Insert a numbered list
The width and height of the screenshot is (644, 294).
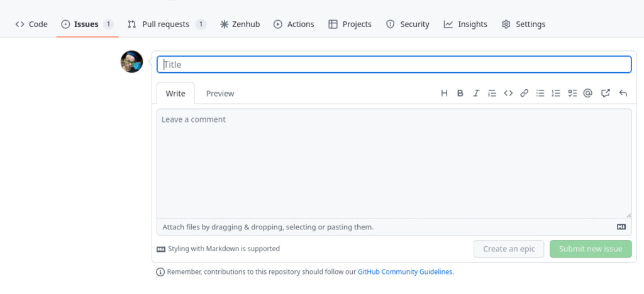pyautogui.click(x=556, y=94)
